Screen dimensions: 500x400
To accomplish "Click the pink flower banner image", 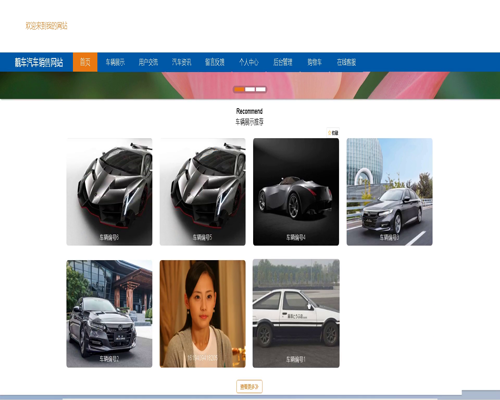I will (x=250, y=85).
